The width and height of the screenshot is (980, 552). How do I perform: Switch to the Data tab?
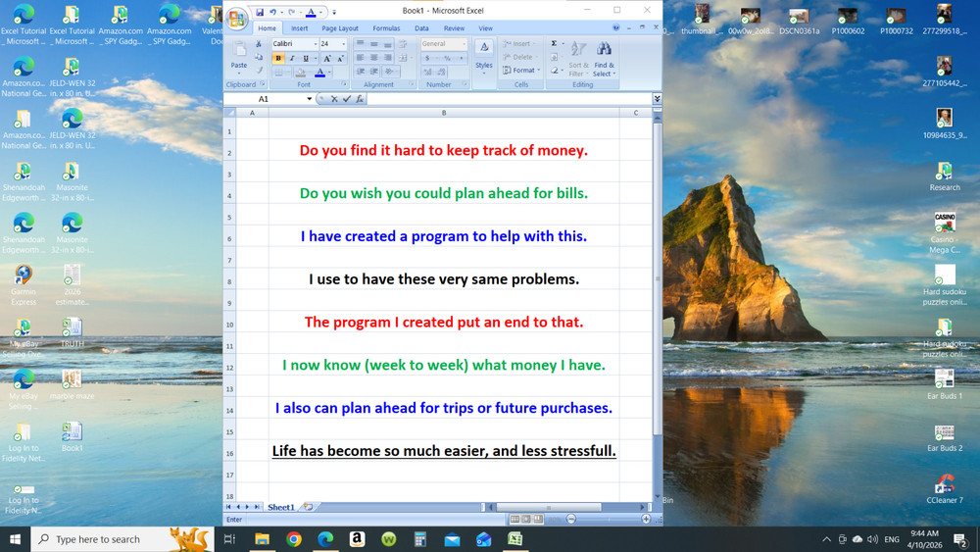click(x=421, y=28)
